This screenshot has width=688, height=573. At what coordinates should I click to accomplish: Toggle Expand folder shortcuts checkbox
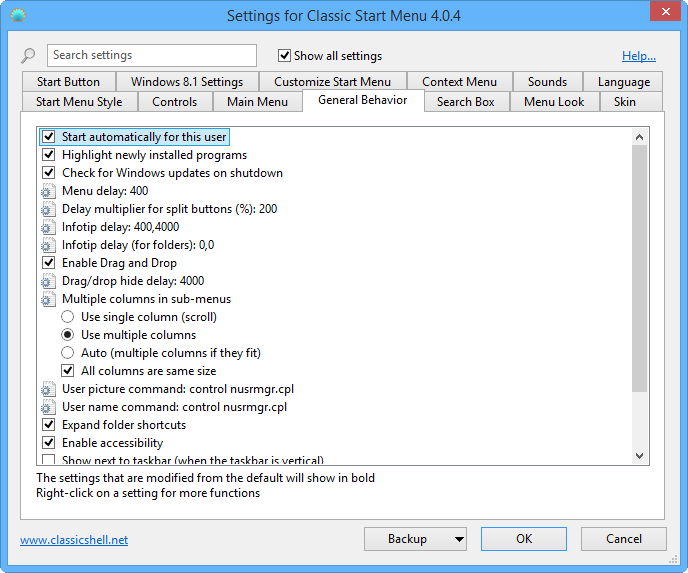click(x=49, y=425)
